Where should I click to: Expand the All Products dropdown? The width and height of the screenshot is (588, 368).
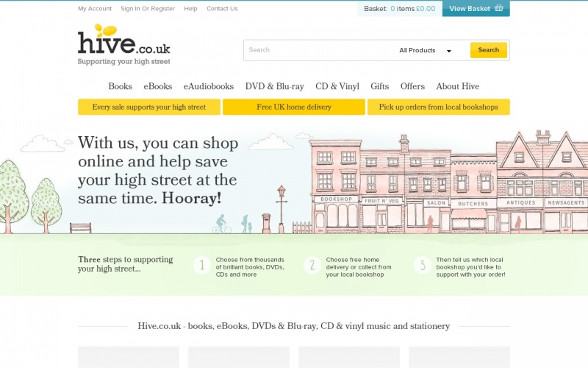426,50
